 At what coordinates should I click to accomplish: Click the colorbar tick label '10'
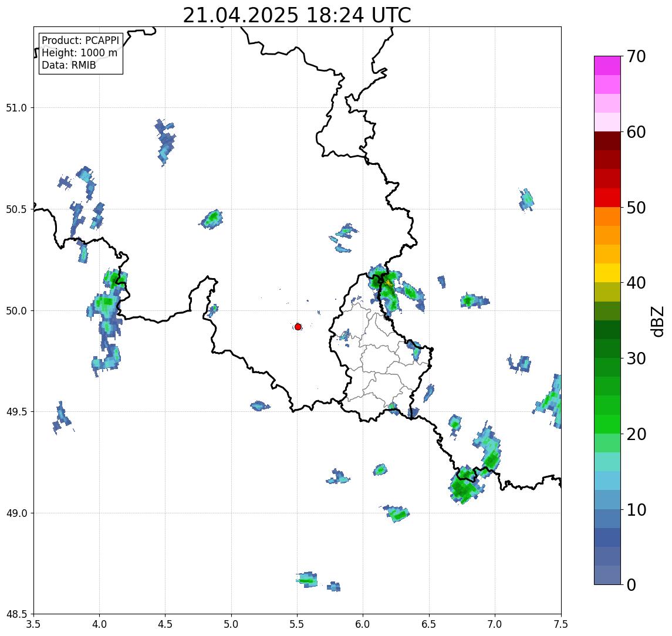[x=636, y=510]
